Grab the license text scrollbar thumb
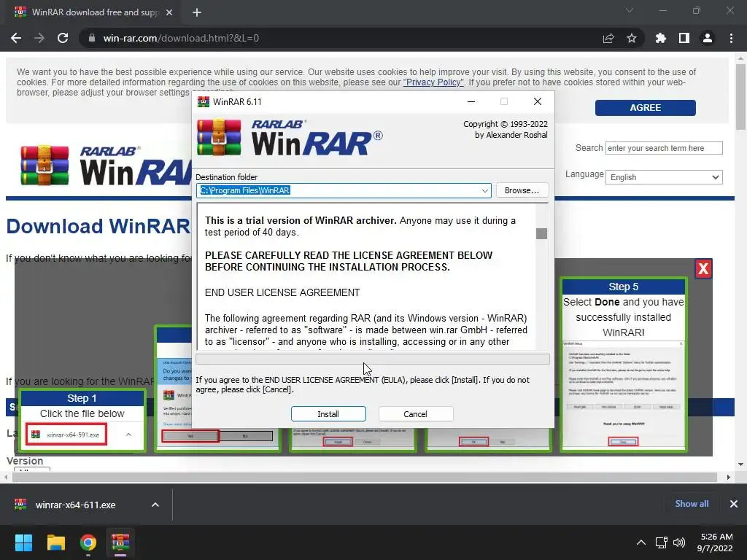This screenshot has width=747, height=560. point(542,233)
